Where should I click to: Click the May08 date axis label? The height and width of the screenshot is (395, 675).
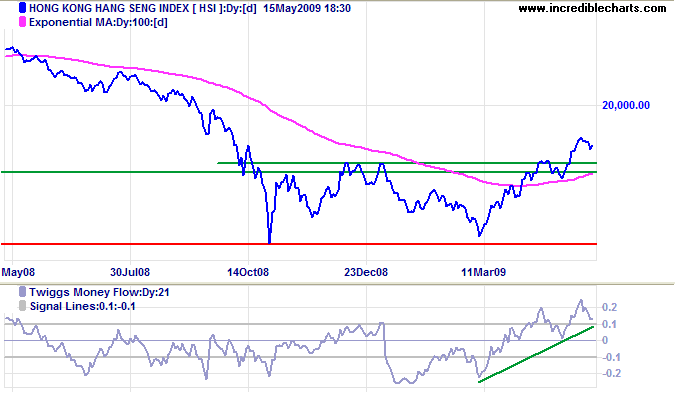[18, 272]
